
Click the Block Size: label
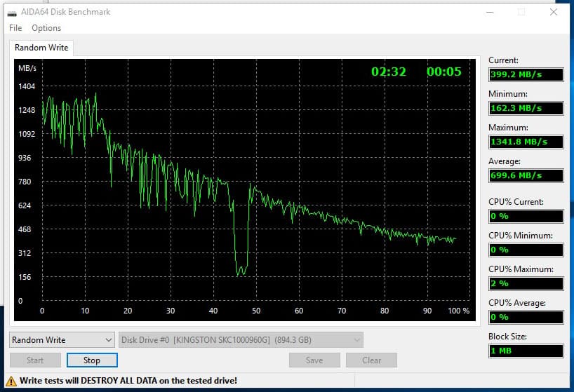507,337
